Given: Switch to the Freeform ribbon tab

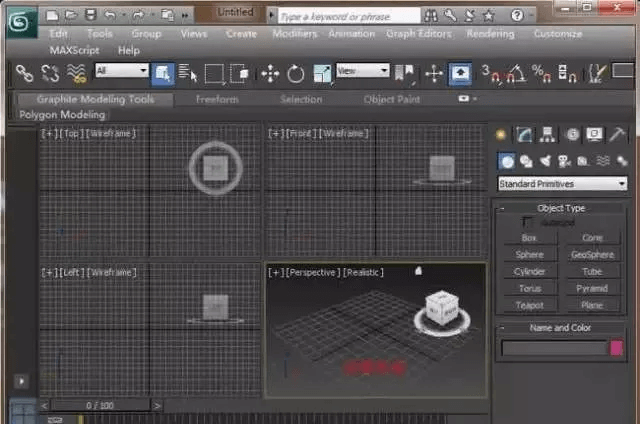Looking at the screenshot, I should (x=217, y=99).
